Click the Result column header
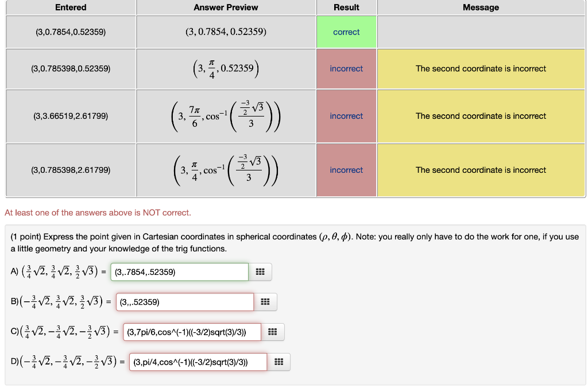The image size is (588, 392). point(346,7)
